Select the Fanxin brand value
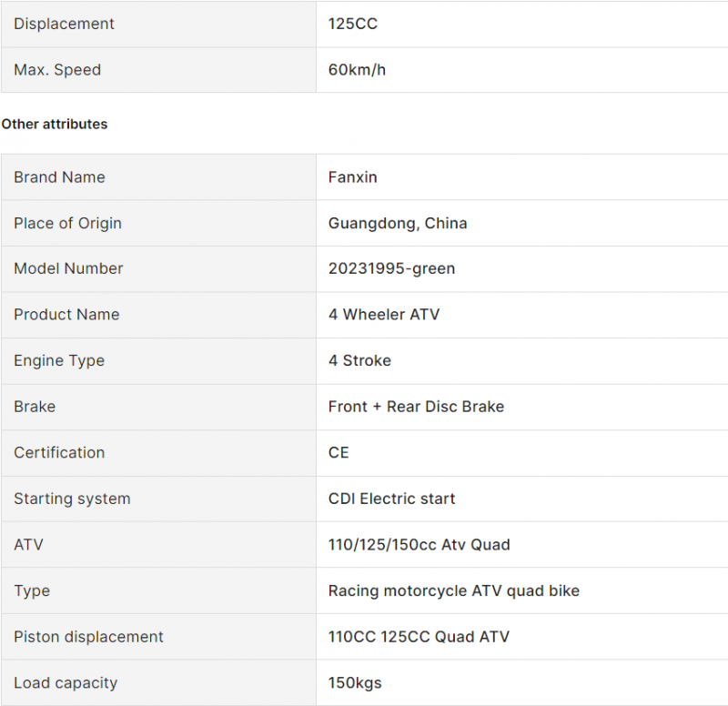Screen dimensions: 728x706 352,176
